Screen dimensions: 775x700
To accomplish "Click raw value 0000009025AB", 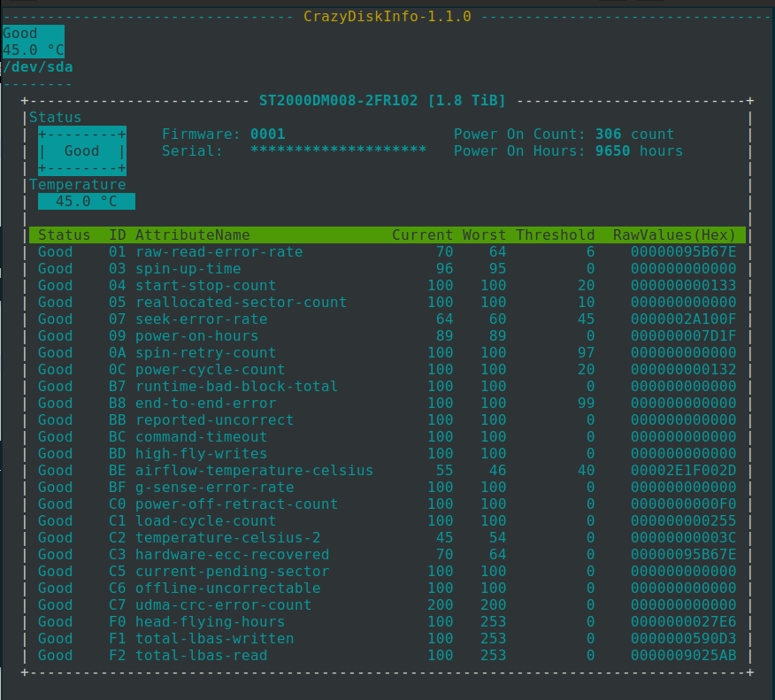I will click(x=683, y=655).
